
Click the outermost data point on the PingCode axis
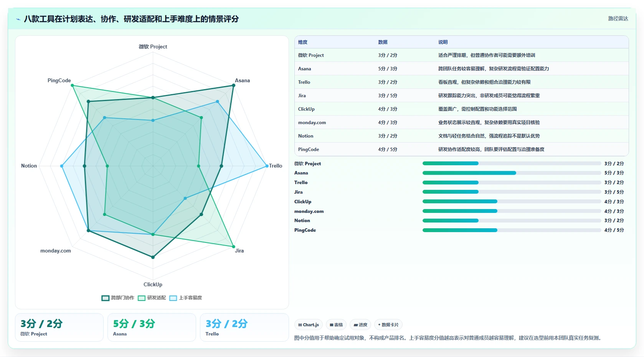point(72,85)
